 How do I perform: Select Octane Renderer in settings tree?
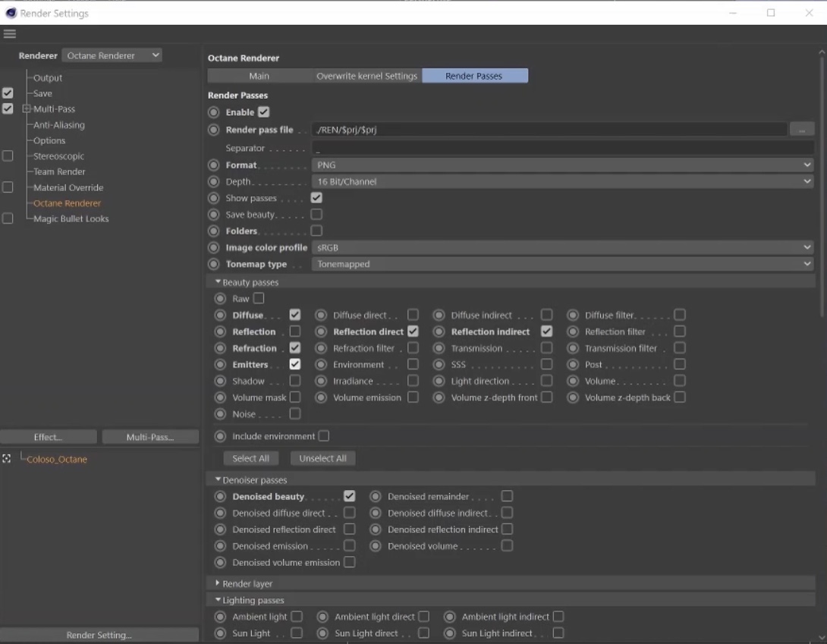(67, 203)
